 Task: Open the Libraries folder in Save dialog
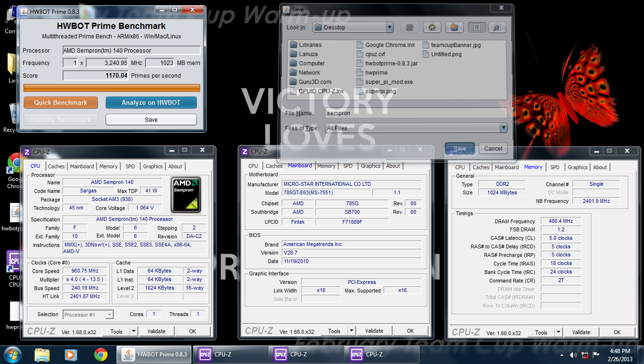(306, 45)
